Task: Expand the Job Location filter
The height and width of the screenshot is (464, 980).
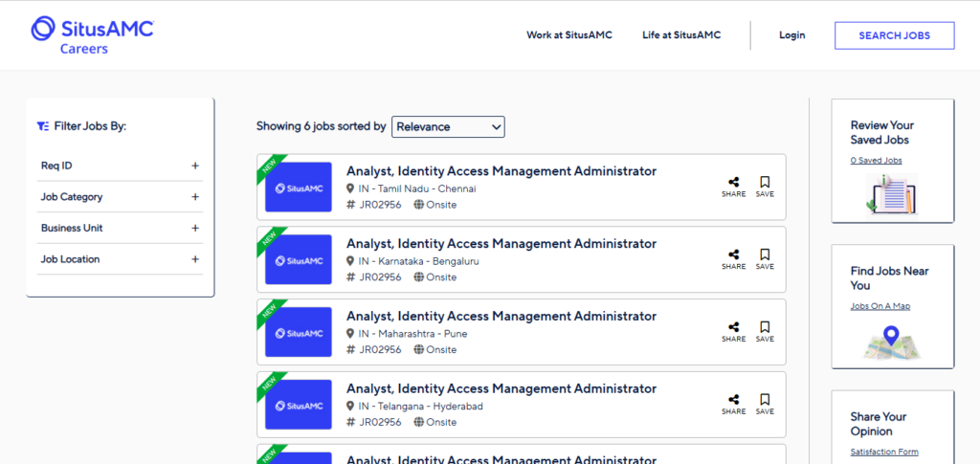Action: click(x=120, y=259)
